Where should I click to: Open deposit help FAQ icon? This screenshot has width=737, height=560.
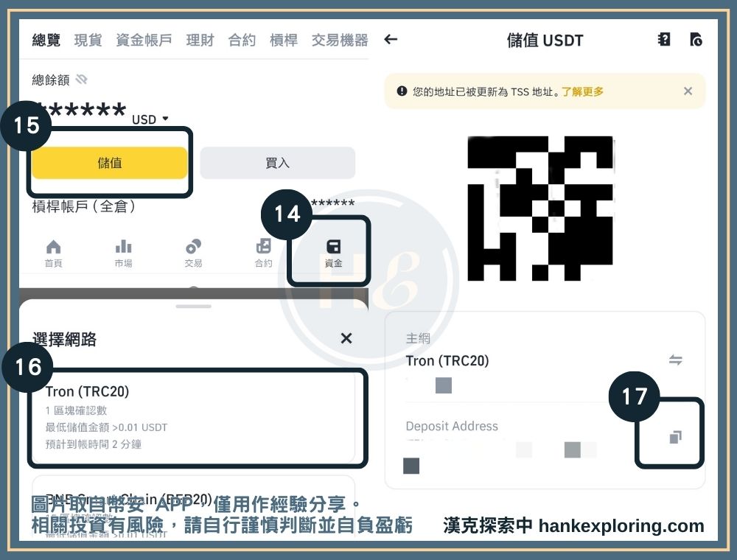664,40
